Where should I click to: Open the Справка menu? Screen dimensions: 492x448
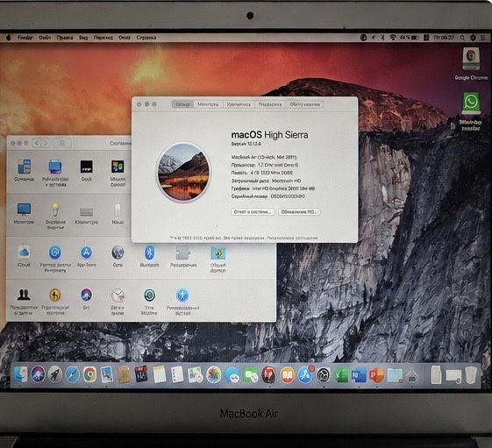pos(146,38)
